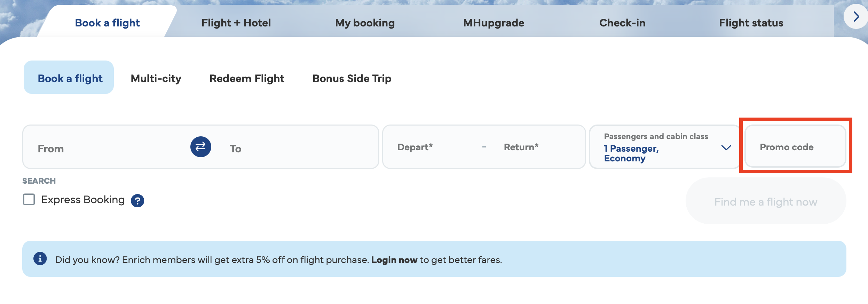Click the next arrow on tab carousel
868x304 pixels.
pos(856,16)
